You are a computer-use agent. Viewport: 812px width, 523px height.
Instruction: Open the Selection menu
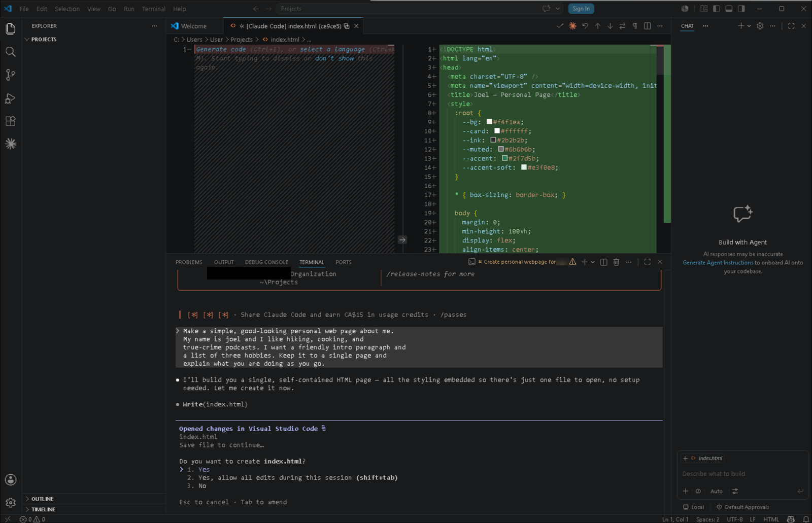point(67,9)
